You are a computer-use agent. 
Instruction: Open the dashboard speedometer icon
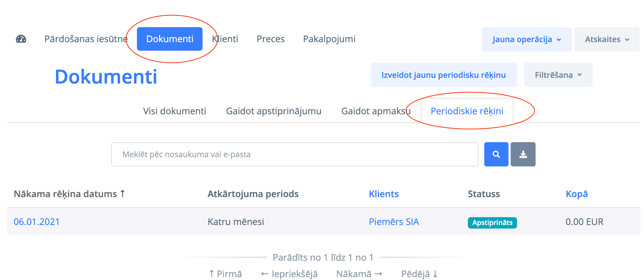[x=21, y=39]
